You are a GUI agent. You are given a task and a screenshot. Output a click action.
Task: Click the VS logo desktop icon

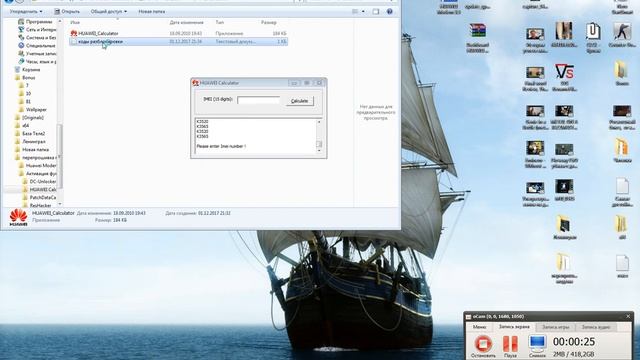564,72
